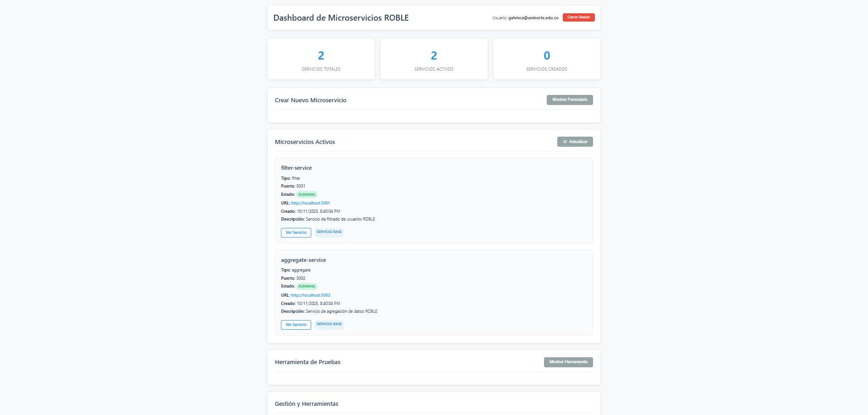Open the http://localhost:5001 link
The height and width of the screenshot is (415, 868).
[310, 203]
